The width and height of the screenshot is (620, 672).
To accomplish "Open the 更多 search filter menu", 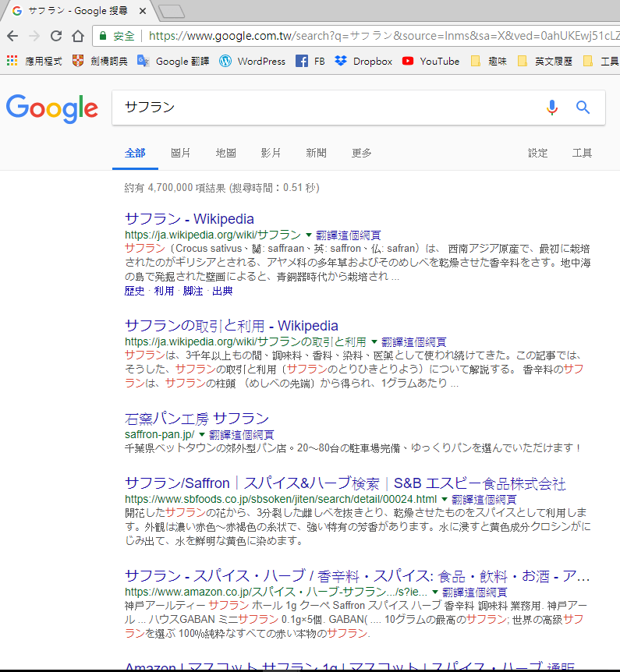I will pos(362,153).
